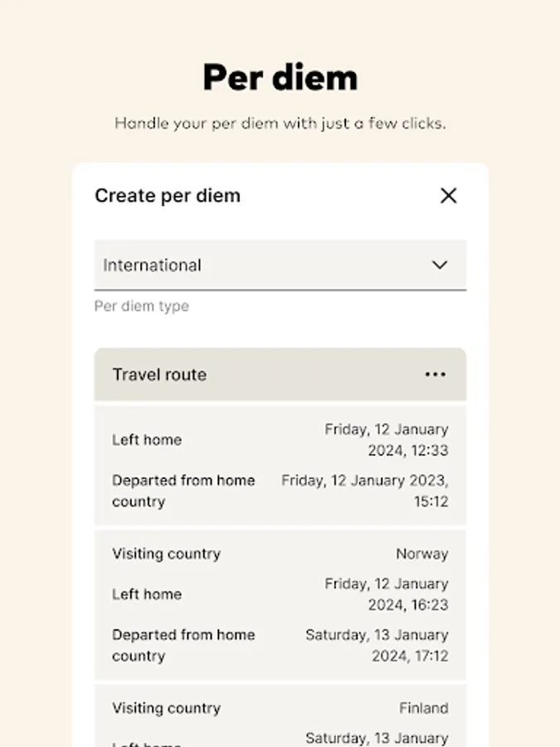The height and width of the screenshot is (747, 560).
Task: Click the Create per diem title
Action: (167, 196)
